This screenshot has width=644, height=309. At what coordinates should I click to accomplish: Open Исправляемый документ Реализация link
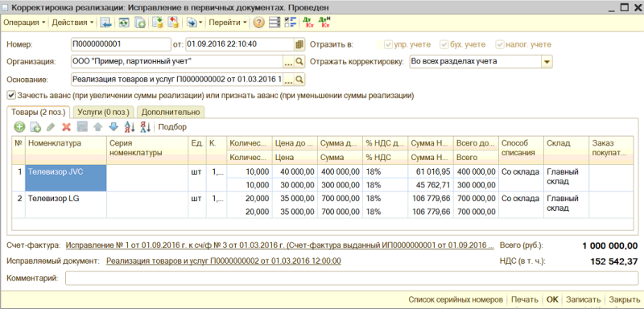click(224, 261)
